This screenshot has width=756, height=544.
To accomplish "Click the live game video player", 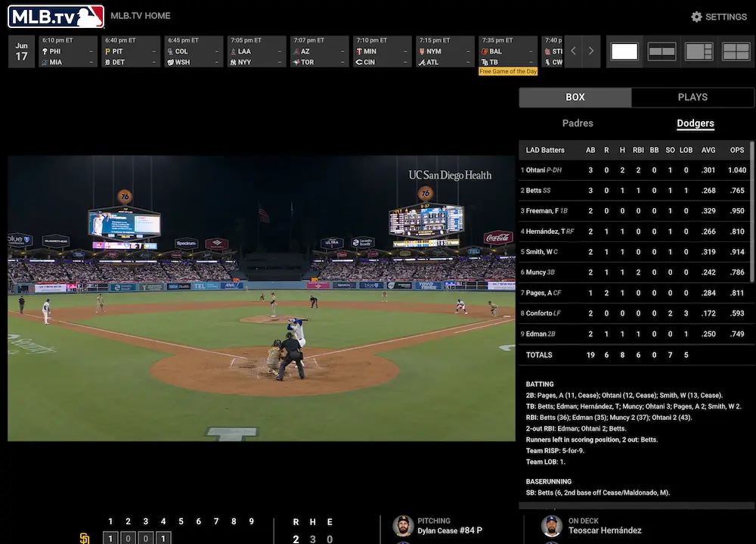I will pos(261,298).
